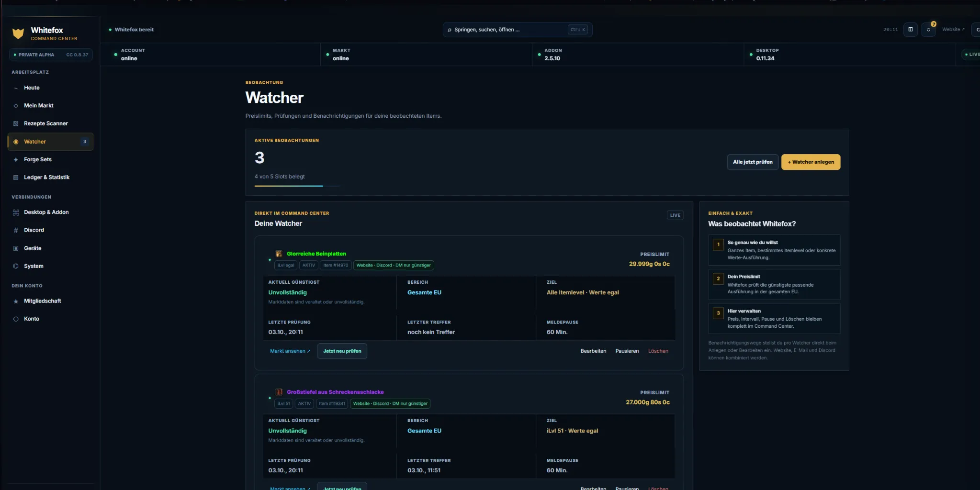The height and width of the screenshot is (490, 980).
Task: Click the '27.000g 80s 0c' price limit
Action: pos(648,402)
